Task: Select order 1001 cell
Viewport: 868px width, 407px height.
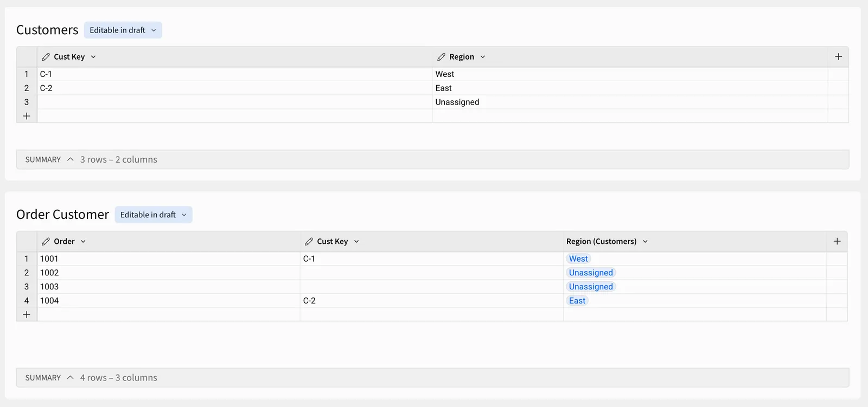Action: click(169, 259)
